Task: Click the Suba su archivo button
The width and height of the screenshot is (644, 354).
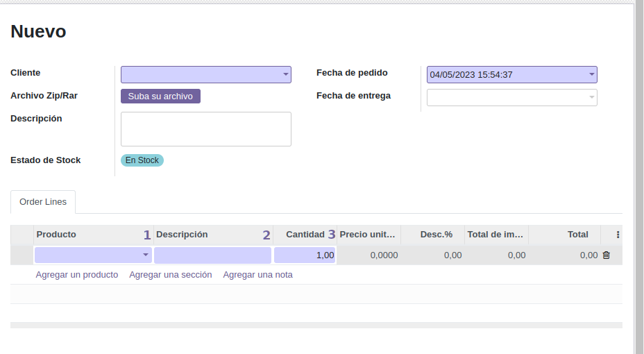Action: coord(160,96)
